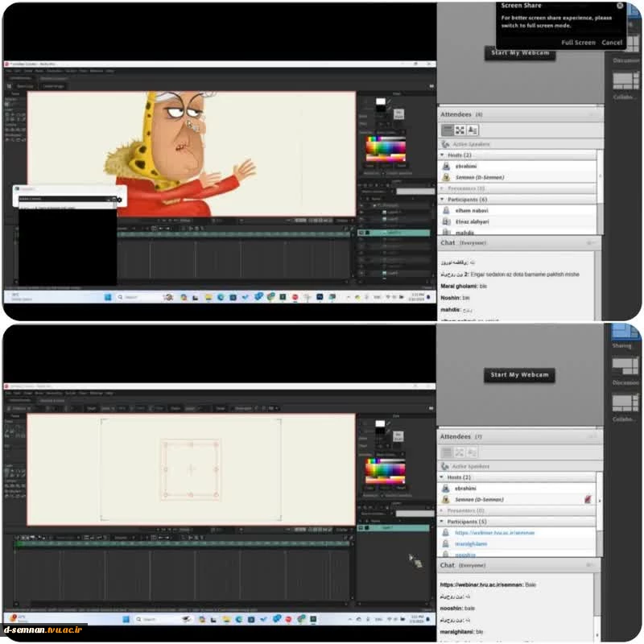Launch Edge browser from upper screenshot taskbar
The height and width of the screenshot is (644, 644).
coord(221,297)
